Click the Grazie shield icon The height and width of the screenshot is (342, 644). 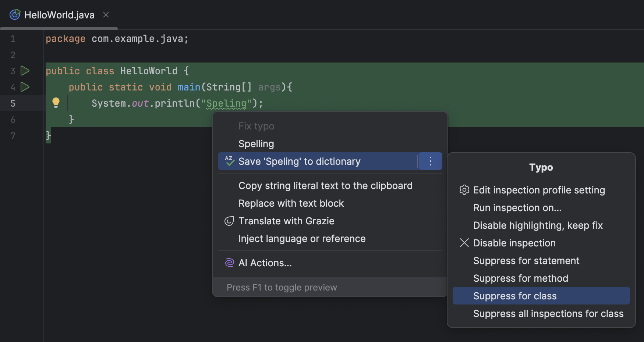[229, 221]
